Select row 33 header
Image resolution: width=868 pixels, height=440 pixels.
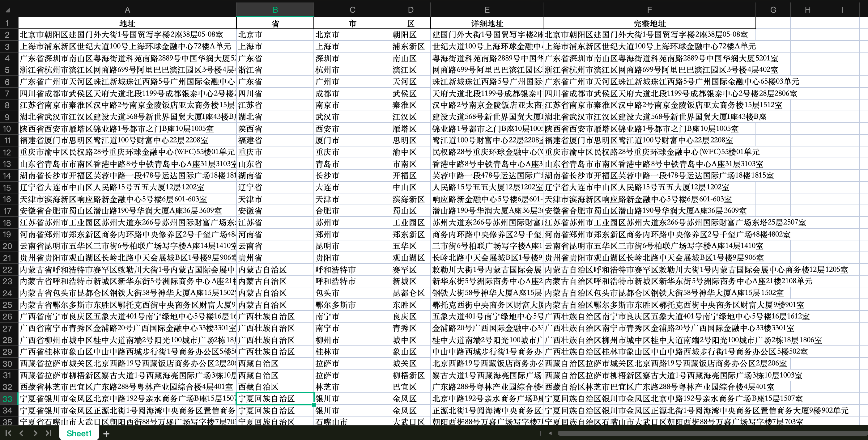pos(8,399)
